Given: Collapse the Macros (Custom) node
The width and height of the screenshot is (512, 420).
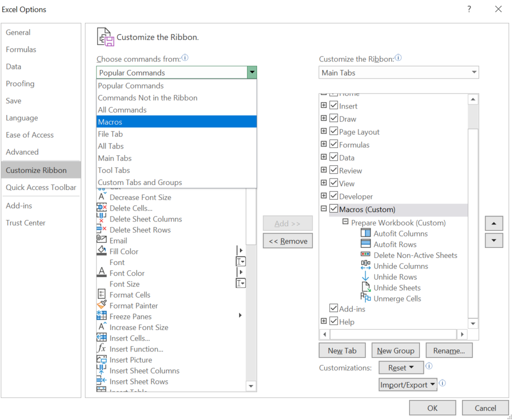Looking at the screenshot, I should (323, 208).
